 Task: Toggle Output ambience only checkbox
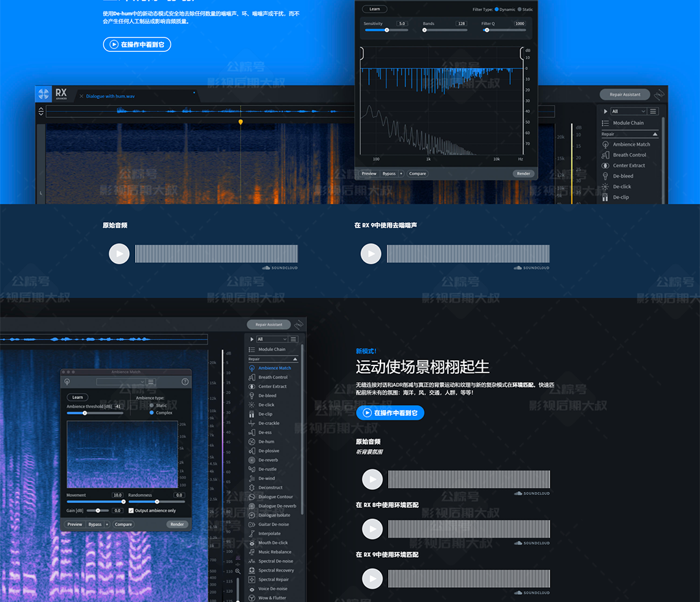pyautogui.click(x=131, y=511)
